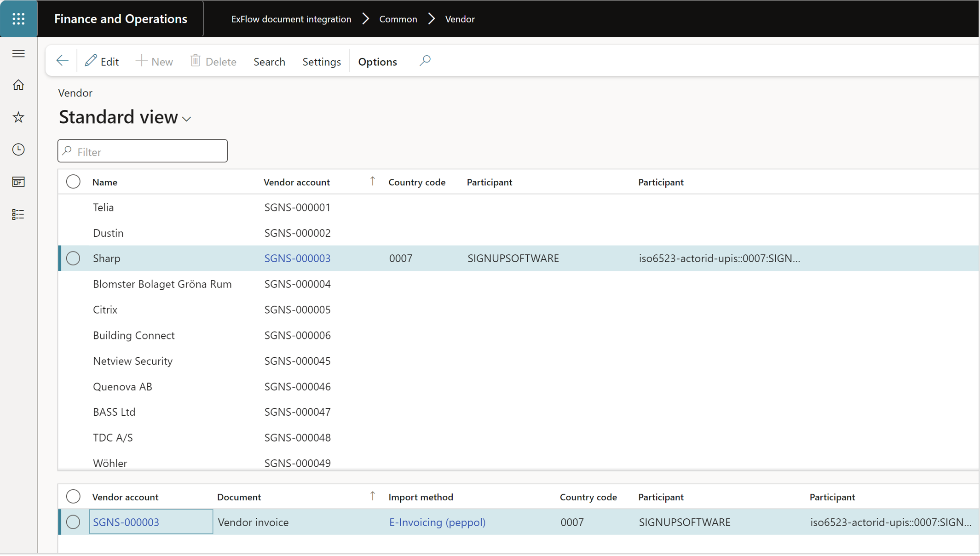
Task: Open Workspaces icon in sidebar
Action: [18, 182]
